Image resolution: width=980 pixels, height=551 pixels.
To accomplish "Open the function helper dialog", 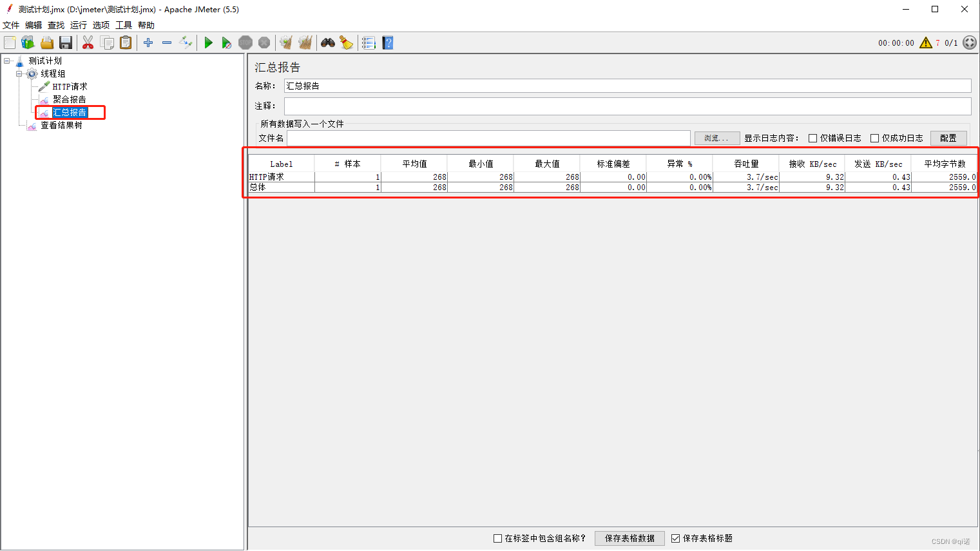I will (369, 43).
